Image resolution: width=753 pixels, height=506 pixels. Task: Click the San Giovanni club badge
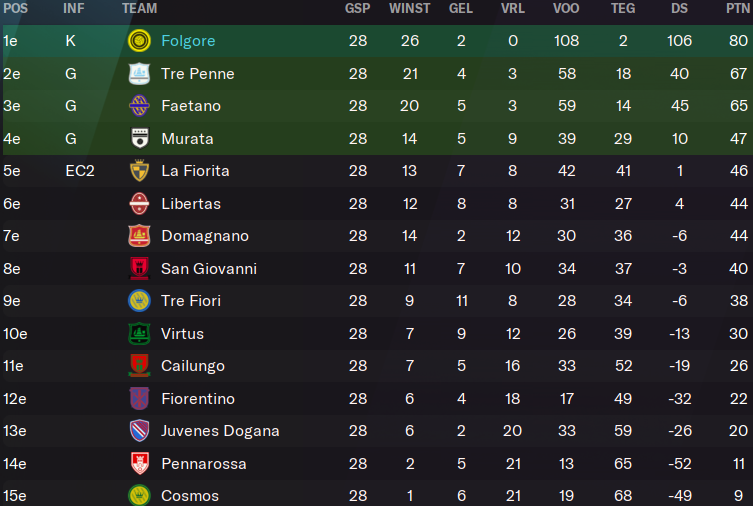pos(139,268)
